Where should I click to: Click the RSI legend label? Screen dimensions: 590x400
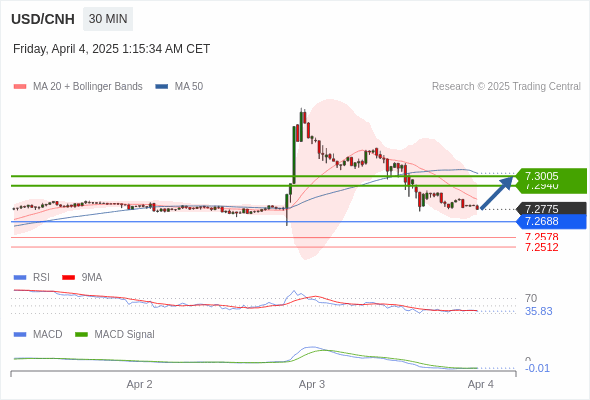[41, 278]
